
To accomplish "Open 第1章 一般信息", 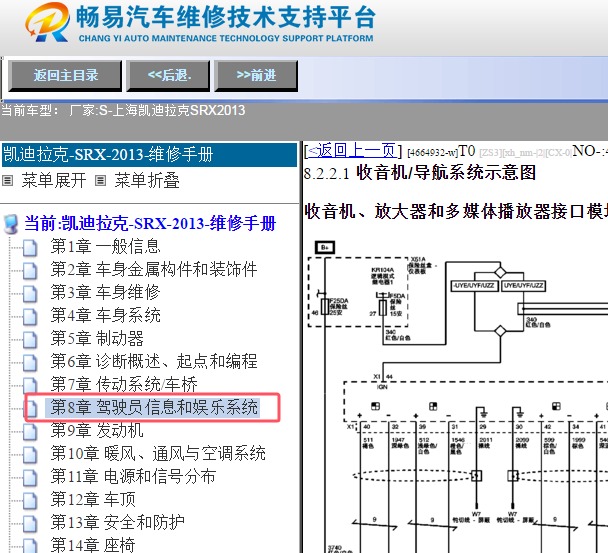I will [105, 246].
